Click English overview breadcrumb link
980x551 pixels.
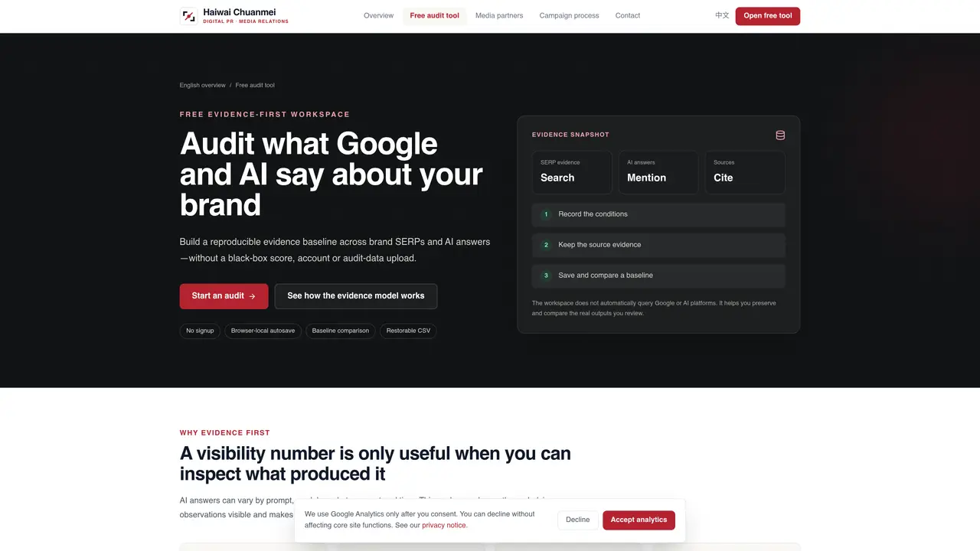(x=203, y=86)
